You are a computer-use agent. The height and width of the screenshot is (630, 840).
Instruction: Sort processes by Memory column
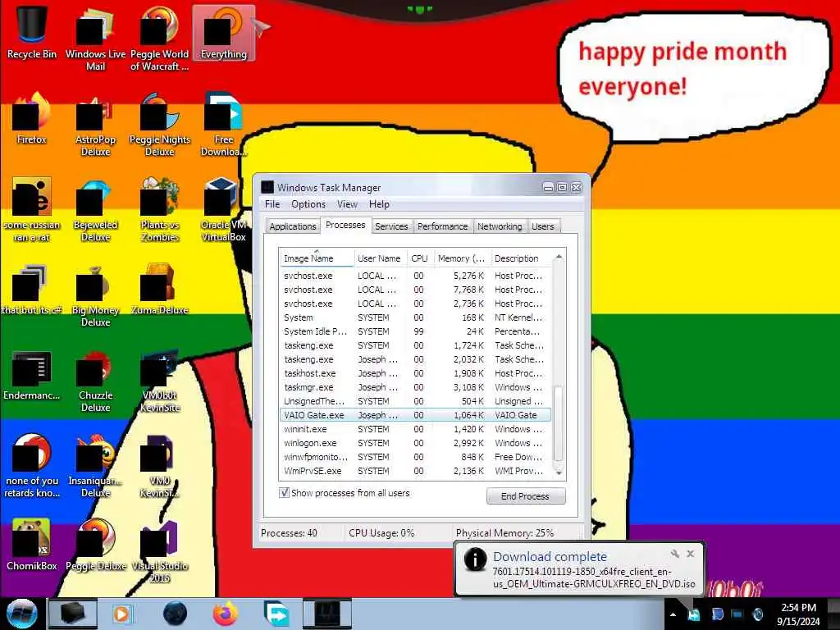tap(461, 258)
